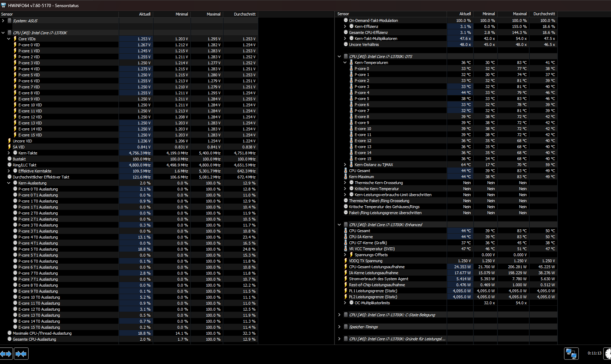611x364 pixels.
Task: Open the remote network computers icon
Action: click(571, 353)
